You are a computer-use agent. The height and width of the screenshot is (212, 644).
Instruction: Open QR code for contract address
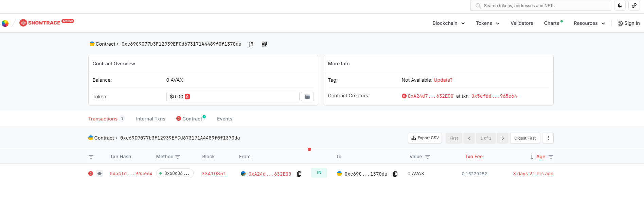[264, 44]
